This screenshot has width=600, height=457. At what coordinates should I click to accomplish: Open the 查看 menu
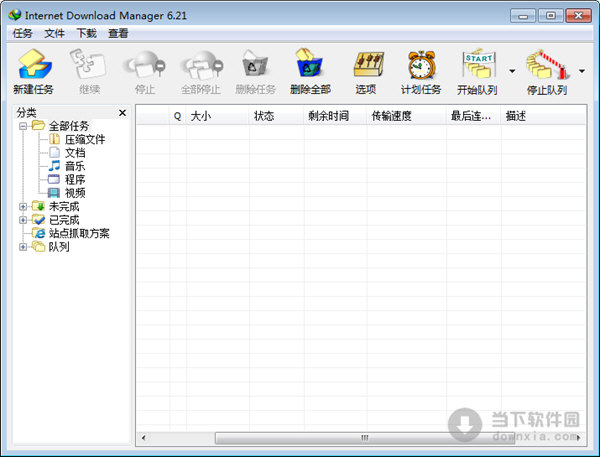(x=118, y=33)
